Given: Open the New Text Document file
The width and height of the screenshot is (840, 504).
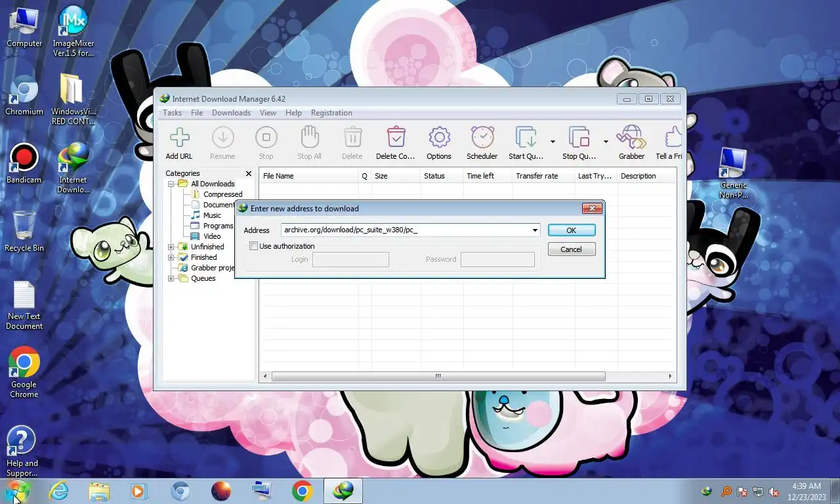Looking at the screenshot, I should pos(24,306).
